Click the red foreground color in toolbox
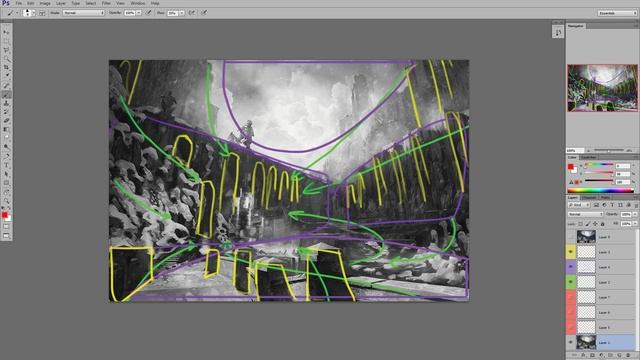 (4, 215)
